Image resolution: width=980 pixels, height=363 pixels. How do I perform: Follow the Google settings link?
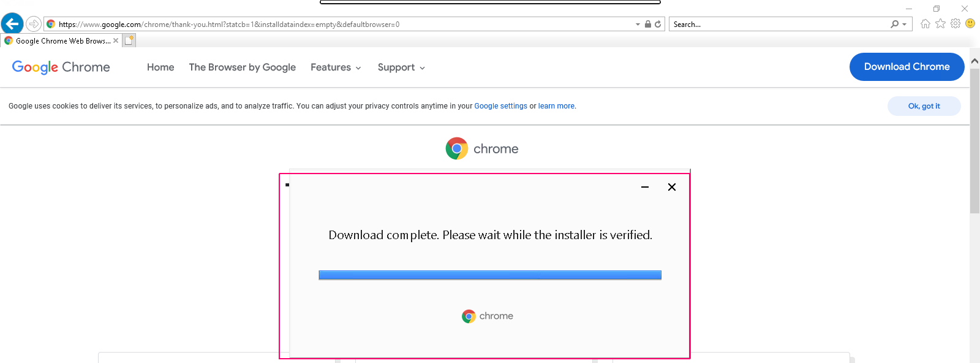coord(500,106)
